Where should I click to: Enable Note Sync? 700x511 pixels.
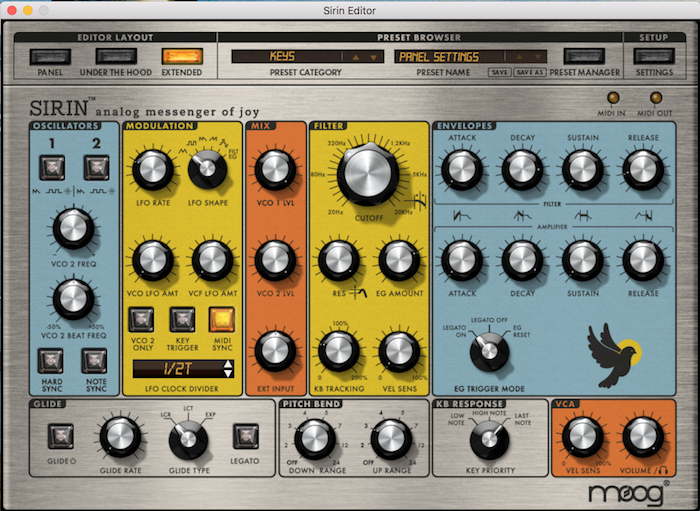click(95, 361)
